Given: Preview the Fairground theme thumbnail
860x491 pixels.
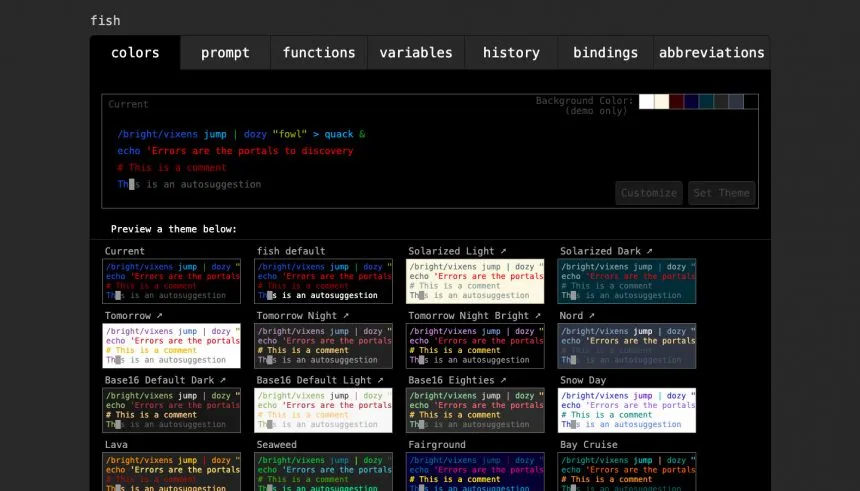Looking at the screenshot, I should 475,472.
